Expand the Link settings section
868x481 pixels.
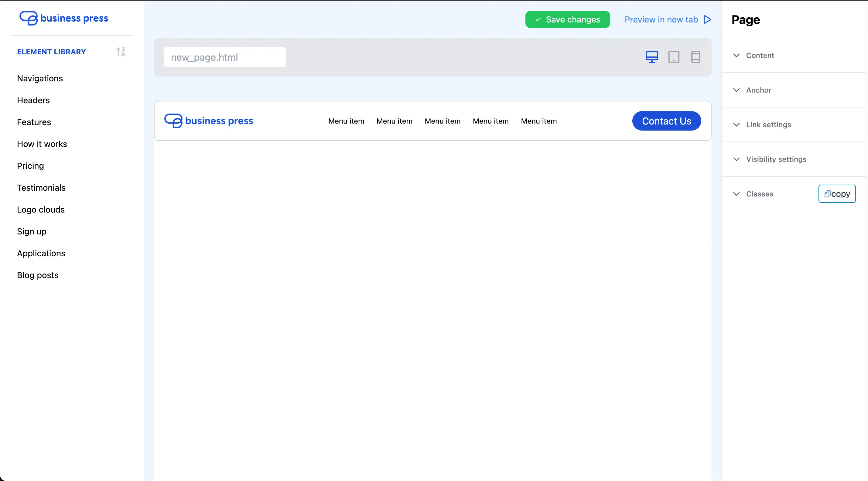768,125
